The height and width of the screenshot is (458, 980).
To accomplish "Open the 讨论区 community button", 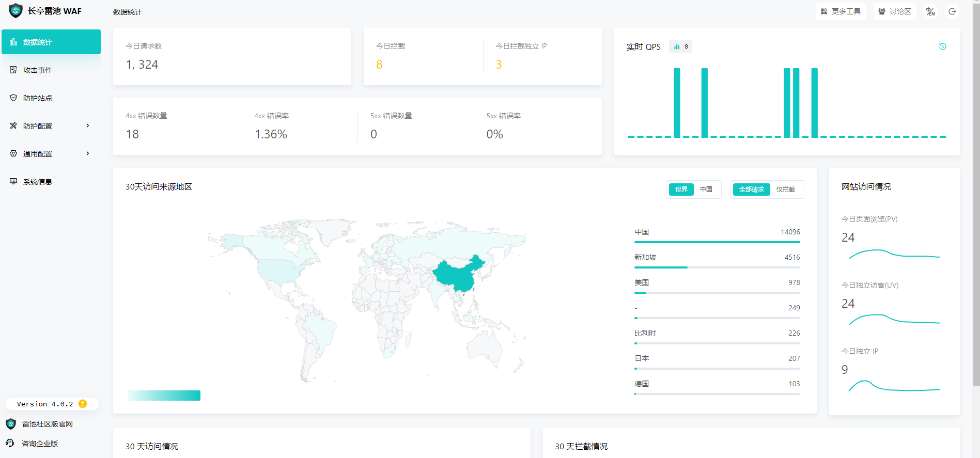I will point(895,11).
